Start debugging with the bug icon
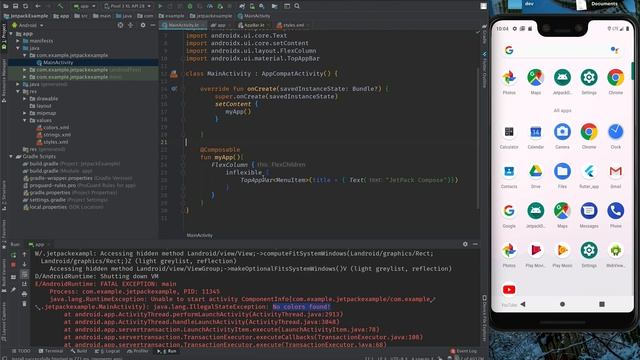640x360 pixels. (190, 6)
